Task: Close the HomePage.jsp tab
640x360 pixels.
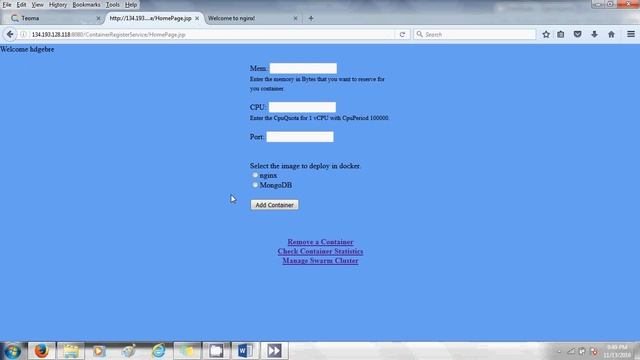Action: click(x=197, y=18)
